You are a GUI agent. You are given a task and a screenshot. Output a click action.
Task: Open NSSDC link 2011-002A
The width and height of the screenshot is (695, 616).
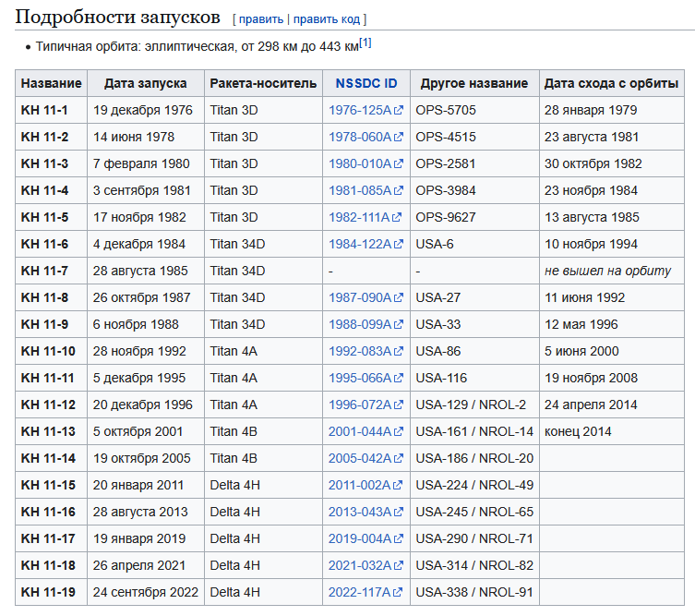(x=365, y=485)
